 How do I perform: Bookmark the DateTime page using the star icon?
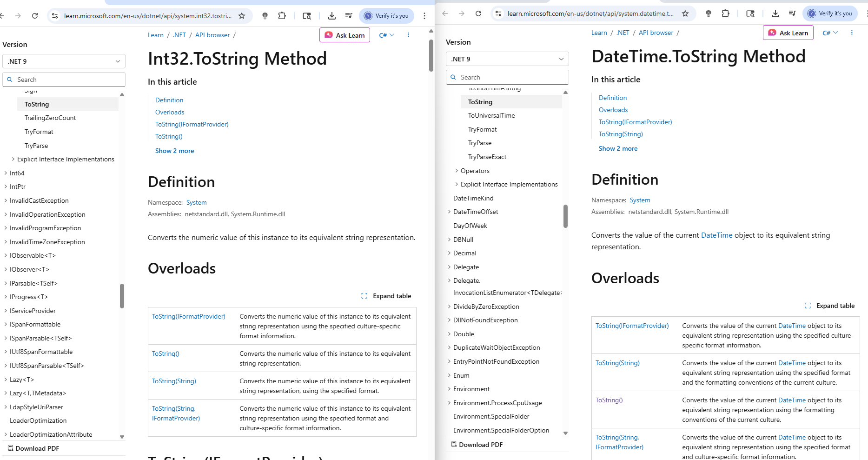point(685,13)
